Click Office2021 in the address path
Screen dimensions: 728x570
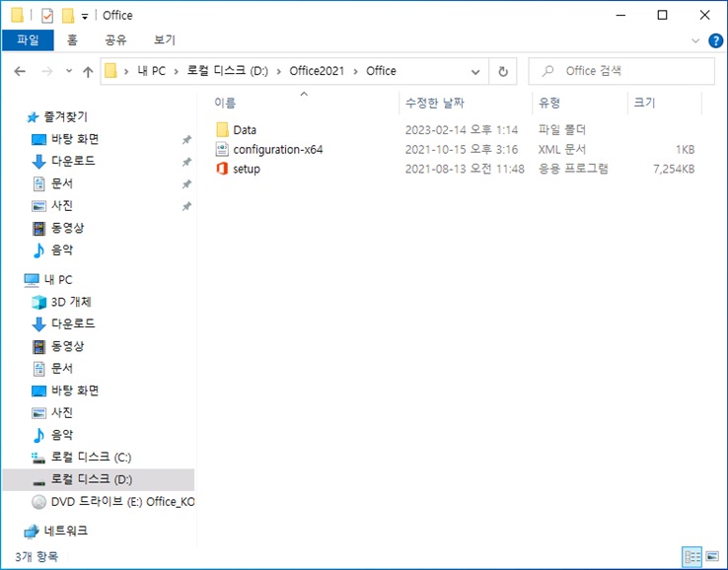(x=317, y=71)
